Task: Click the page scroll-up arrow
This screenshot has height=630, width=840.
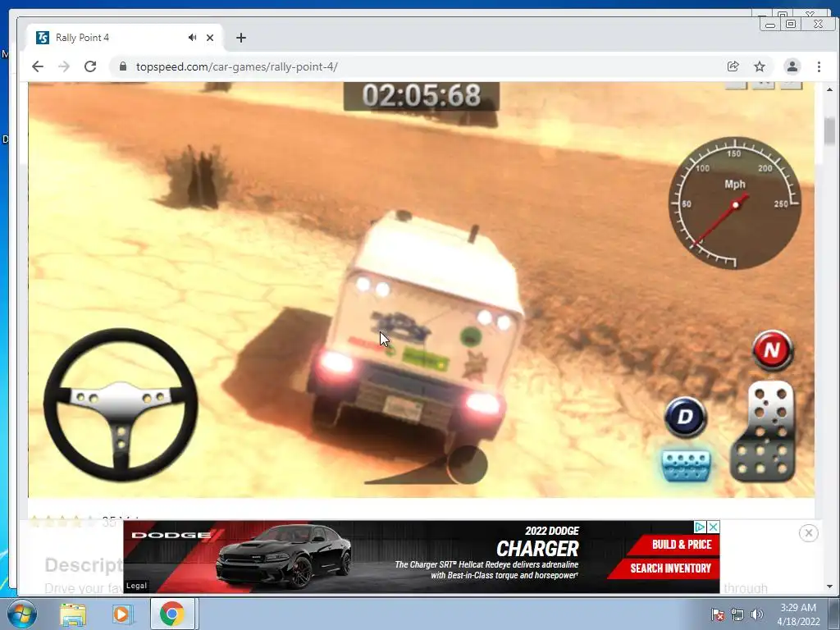Action: tap(830, 89)
